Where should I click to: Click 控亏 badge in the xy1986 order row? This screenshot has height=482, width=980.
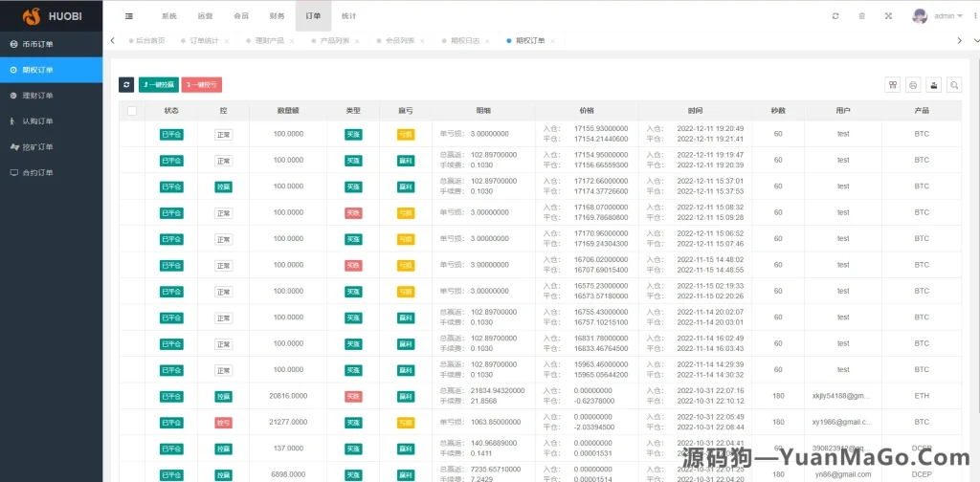[x=223, y=423]
